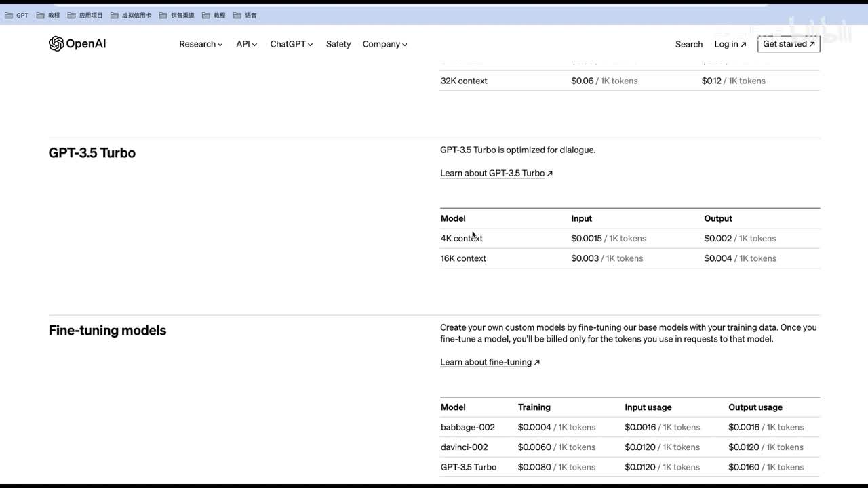Click the OpenAI logo

pyautogui.click(x=77, y=44)
